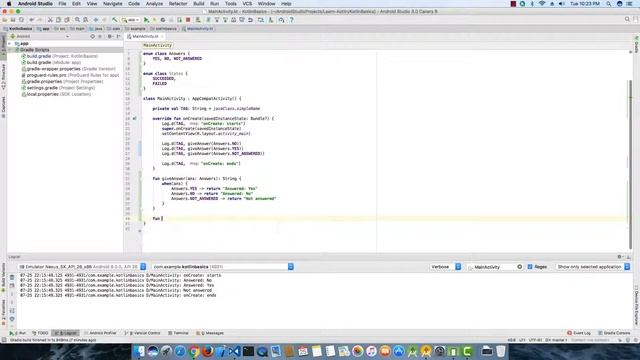Open Firefox from the dock
Viewport: 640px width, 360px height.
click(208, 351)
